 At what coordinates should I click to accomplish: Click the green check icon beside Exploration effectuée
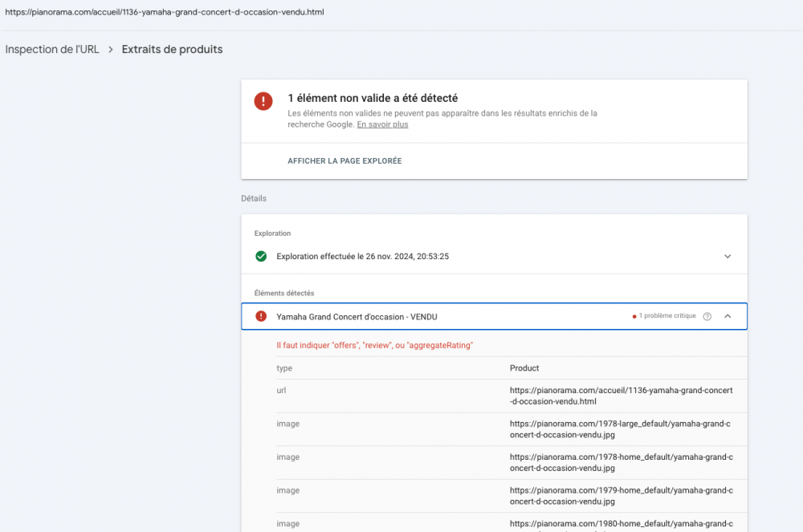(261, 257)
